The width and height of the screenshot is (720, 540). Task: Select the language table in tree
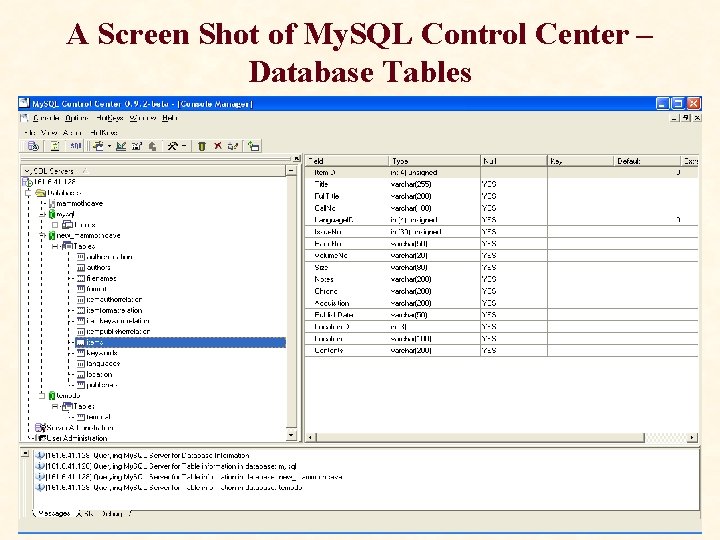(103, 364)
